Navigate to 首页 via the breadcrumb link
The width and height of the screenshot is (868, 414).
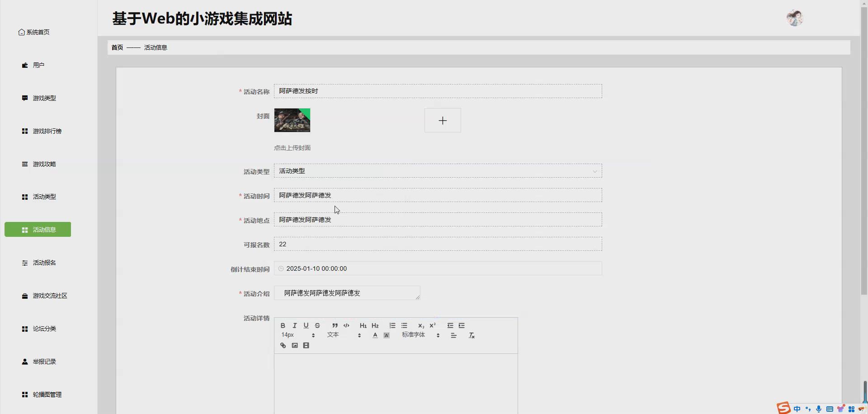(x=117, y=47)
